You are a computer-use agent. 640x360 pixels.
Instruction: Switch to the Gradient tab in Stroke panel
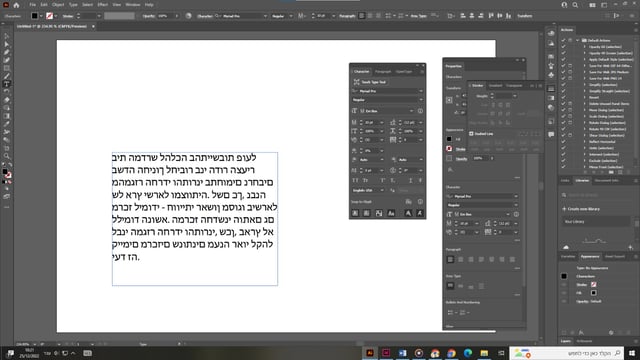[496, 85]
